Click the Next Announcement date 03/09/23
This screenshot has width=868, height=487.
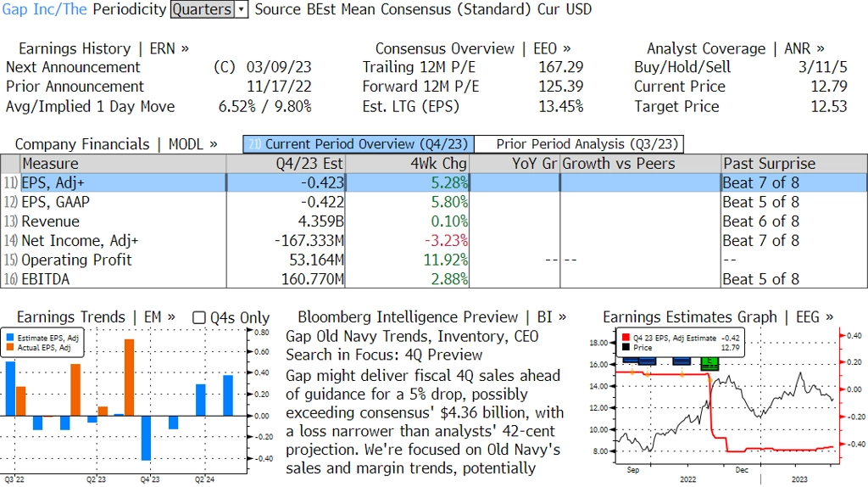click(x=279, y=67)
